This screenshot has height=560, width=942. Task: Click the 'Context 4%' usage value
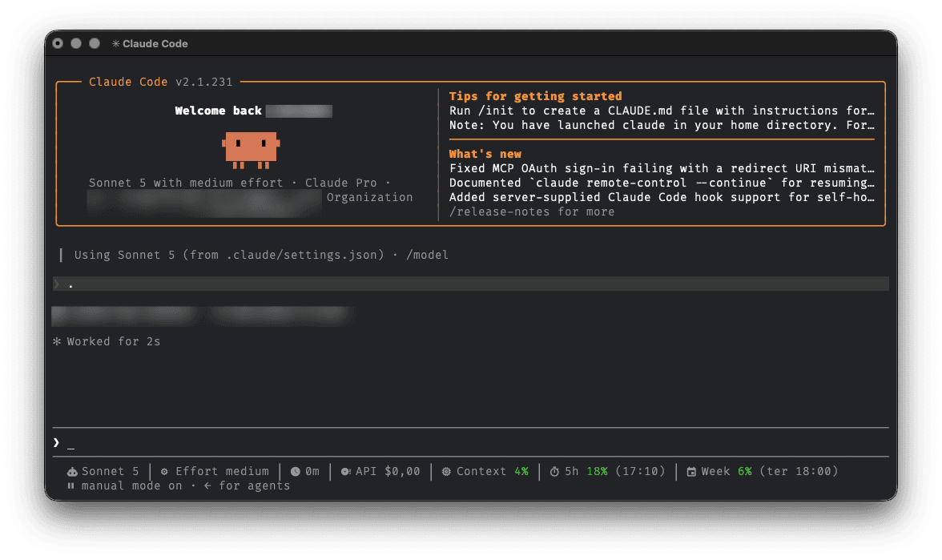click(x=492, y=472)
